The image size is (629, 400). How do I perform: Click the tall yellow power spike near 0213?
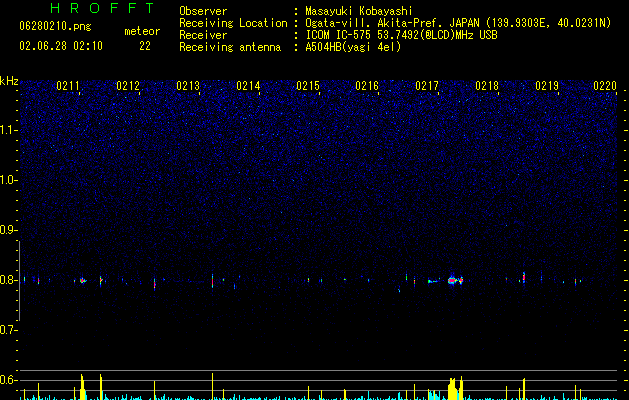point(212,386)
